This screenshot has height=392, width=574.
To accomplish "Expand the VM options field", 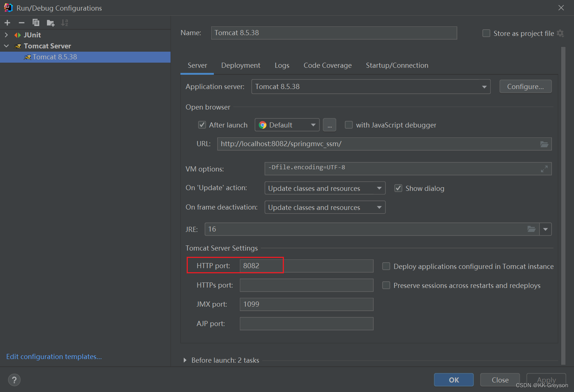I will tap(544, 169).
